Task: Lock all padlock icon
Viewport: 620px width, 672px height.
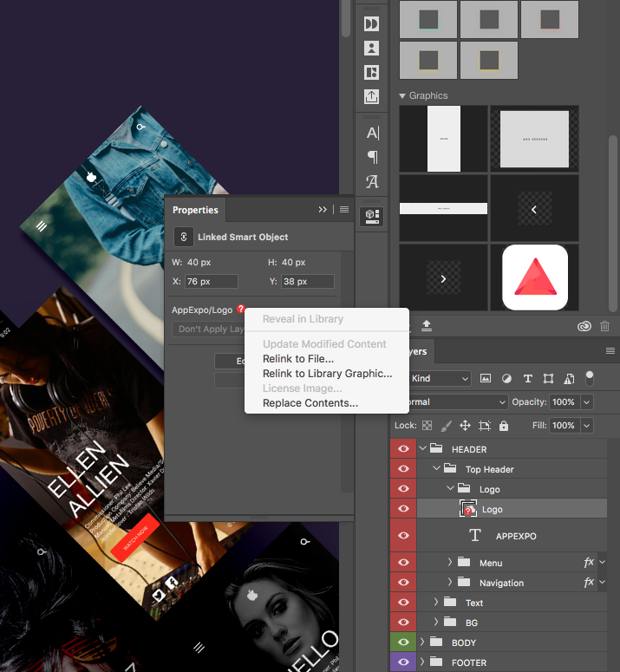Action: coord(504,426)
